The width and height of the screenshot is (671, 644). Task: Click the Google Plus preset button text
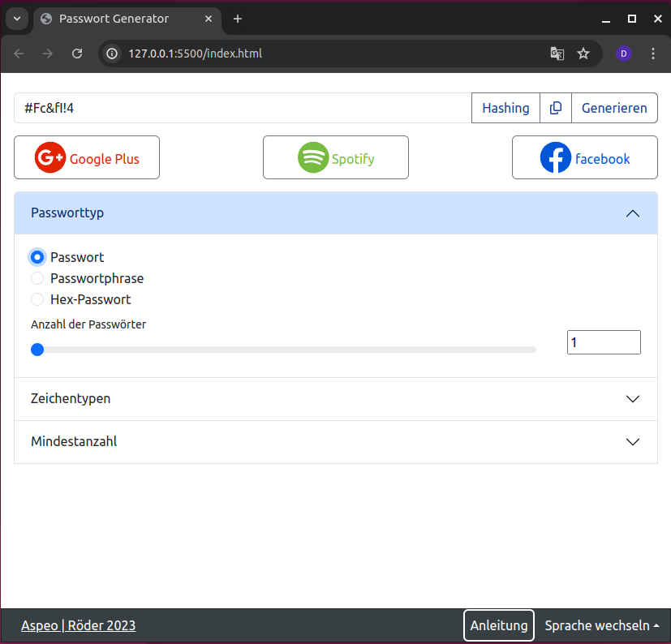[x=105, y=159]
